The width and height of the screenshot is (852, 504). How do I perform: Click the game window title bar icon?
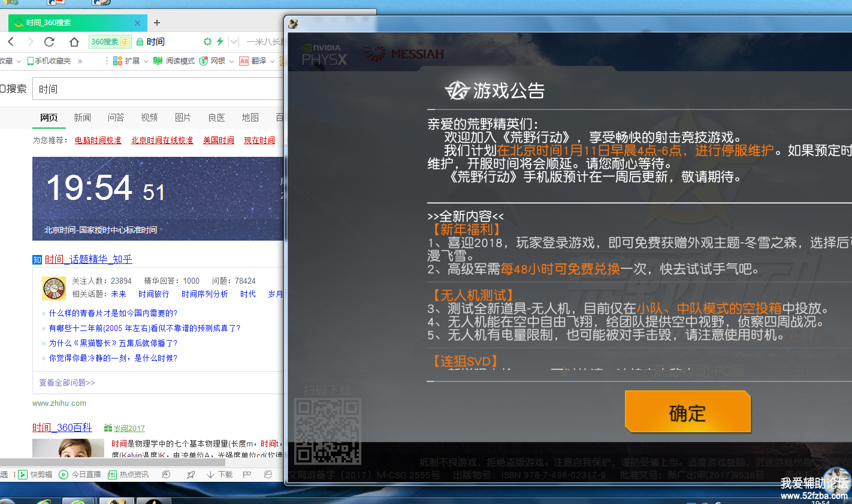point(293,24)
